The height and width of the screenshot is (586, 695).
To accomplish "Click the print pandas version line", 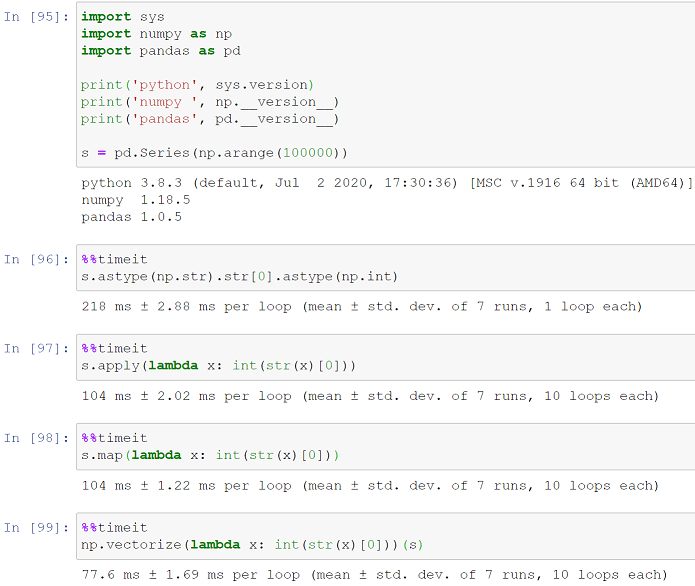I will click(x=210, y=119).
